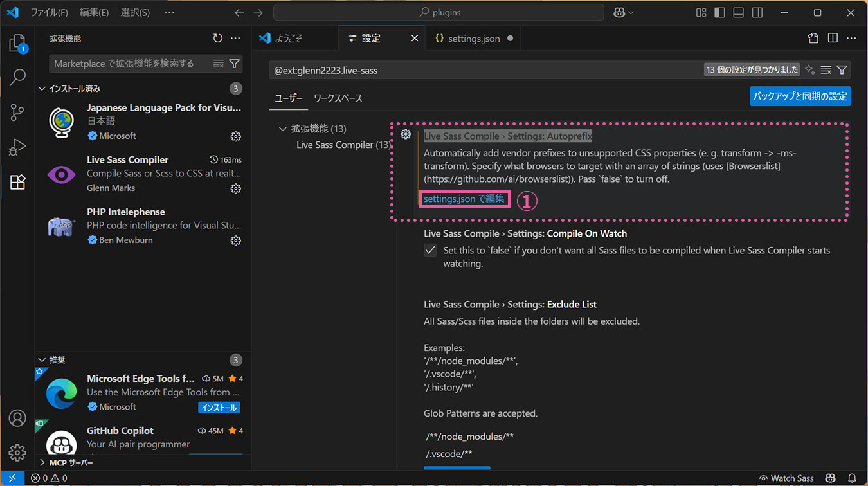
Task: Open the 選択(S) menu
Action: point(135,13)
